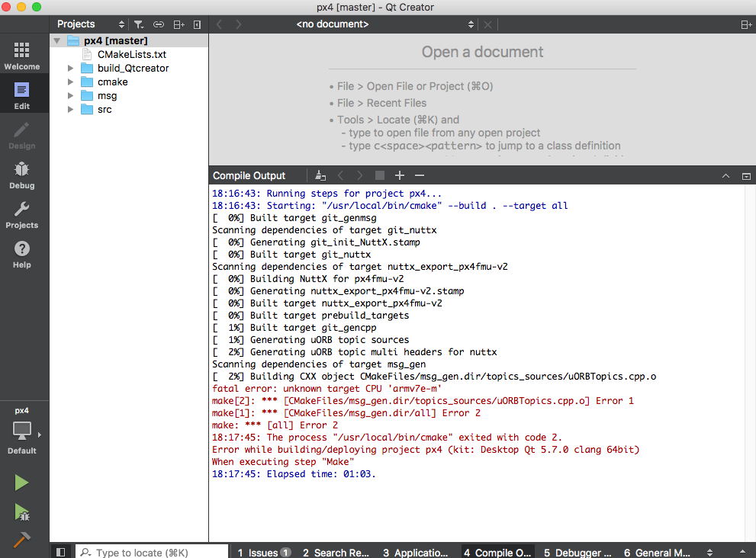The width and height of the screenshot is (756, 558).
Task: Open the Projects view dropdown
Action: point(91,24)
